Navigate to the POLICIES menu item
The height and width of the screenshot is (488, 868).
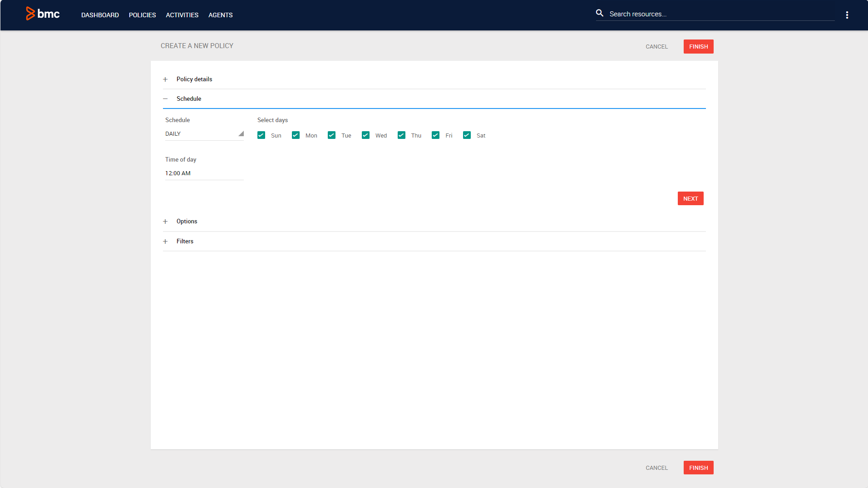142,15
